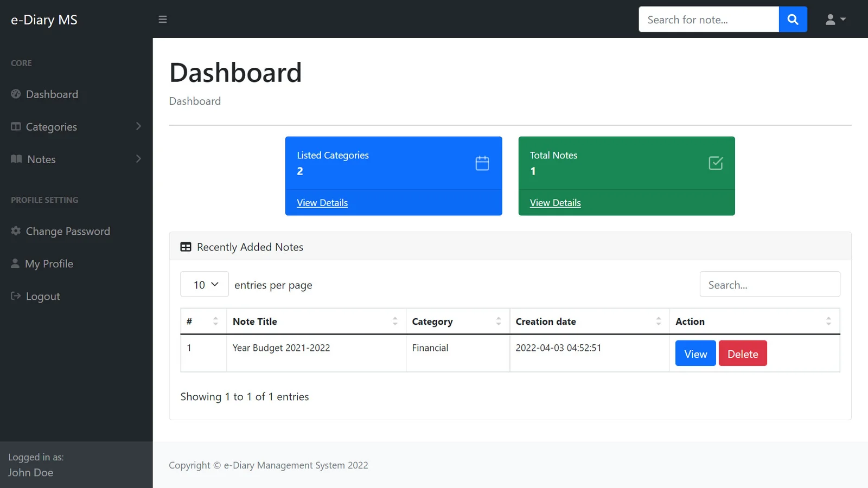
Task: Click the John Doe logged-in name
Action: [x=30, y=472]
